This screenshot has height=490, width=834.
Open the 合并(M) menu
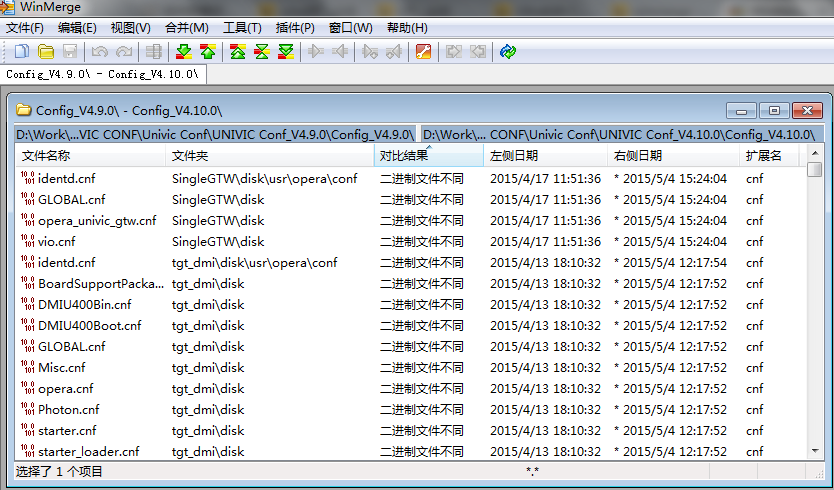point(187,28)
